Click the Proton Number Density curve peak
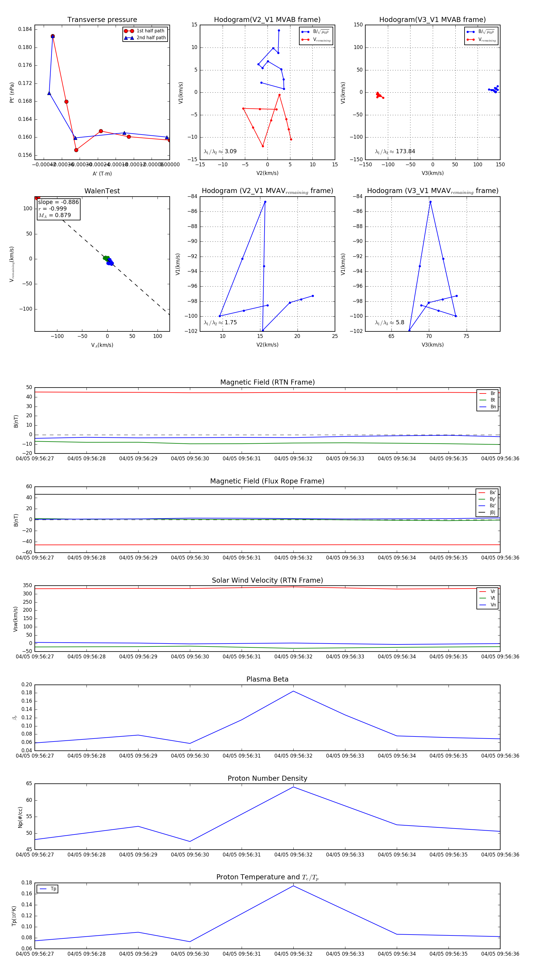Viewport: 535px width, 980px height. (x=293, y=787)
